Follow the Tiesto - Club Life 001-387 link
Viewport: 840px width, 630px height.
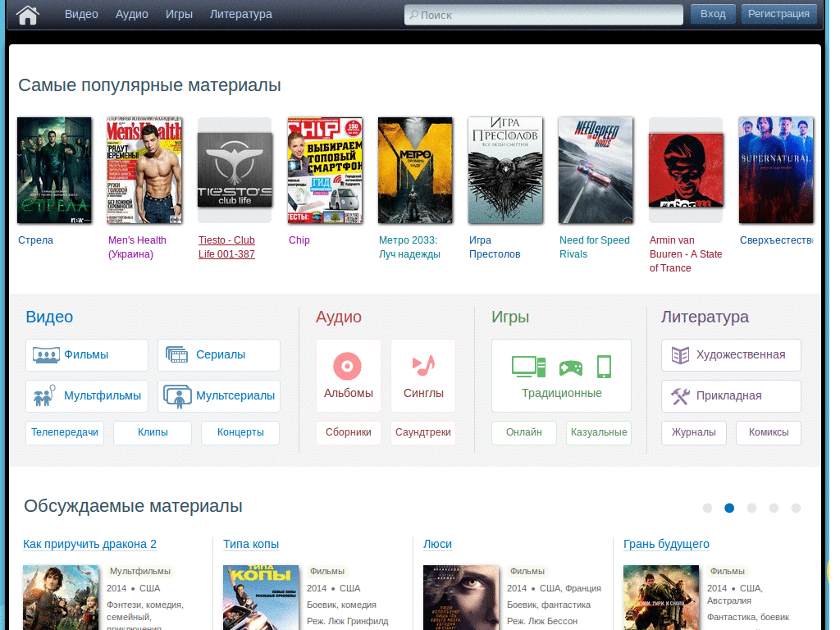[226, 247]
